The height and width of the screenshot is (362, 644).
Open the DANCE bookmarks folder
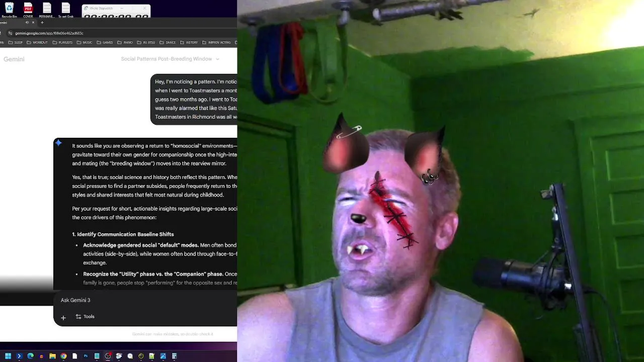coord(168,42)
